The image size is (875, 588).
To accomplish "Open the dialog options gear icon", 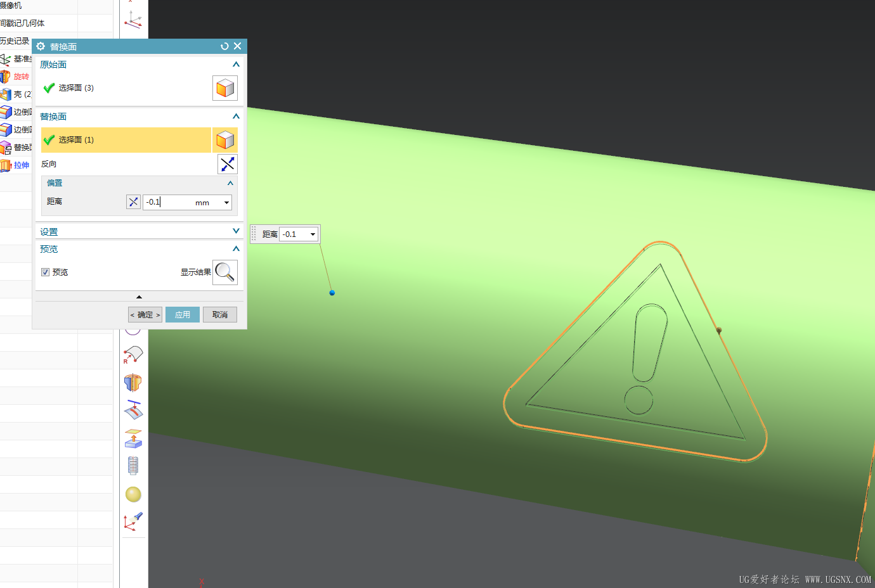I will (41, 46).
